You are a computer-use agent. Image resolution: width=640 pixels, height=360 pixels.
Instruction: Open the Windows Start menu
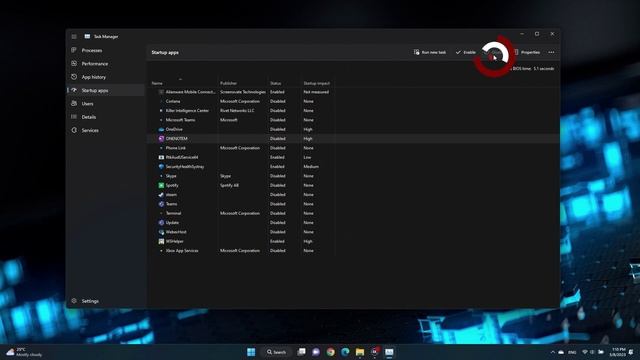(x=251, y=352)
